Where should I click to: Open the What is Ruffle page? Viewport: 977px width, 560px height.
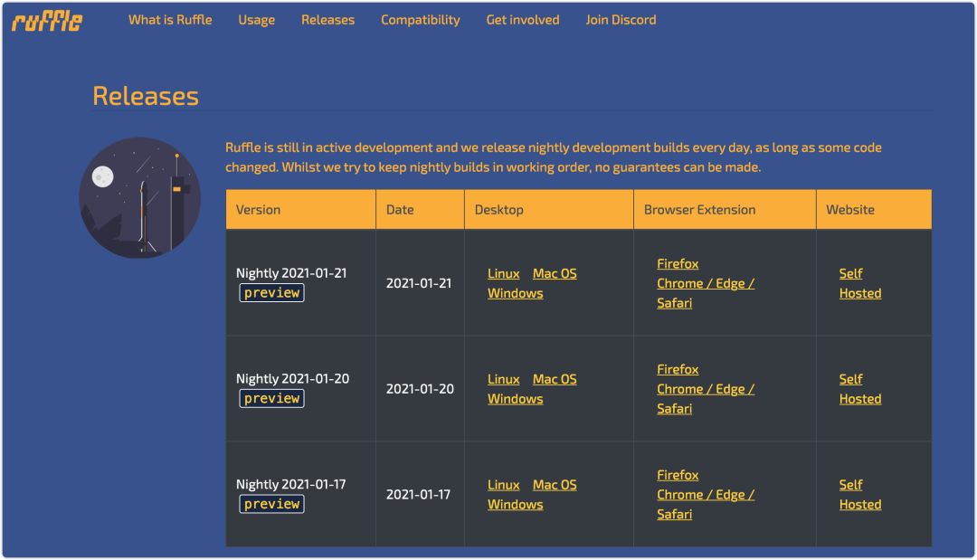(170, 20)
